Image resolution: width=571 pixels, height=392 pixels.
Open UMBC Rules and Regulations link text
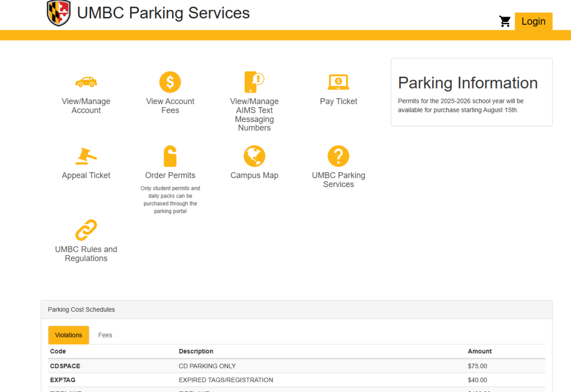pos(86,254)
